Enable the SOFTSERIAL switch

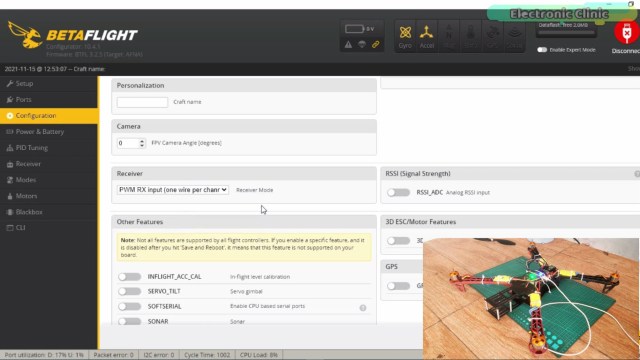pos(130,306)
